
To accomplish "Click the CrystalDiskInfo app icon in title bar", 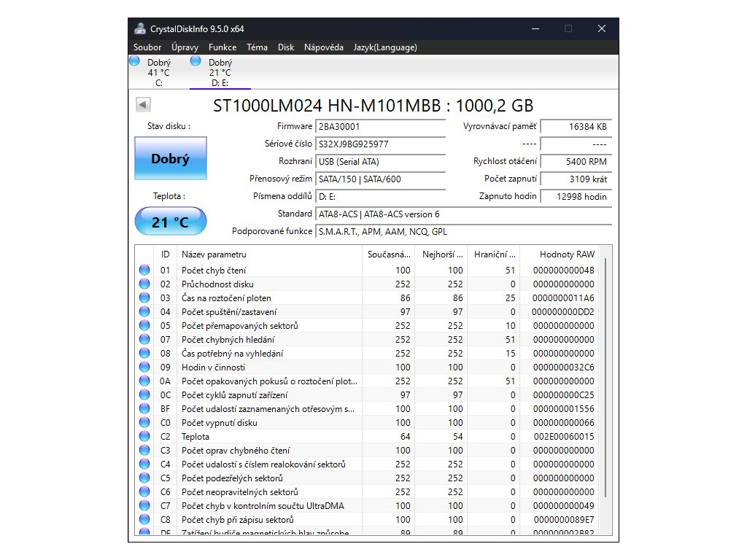I will tap(140, 28).
